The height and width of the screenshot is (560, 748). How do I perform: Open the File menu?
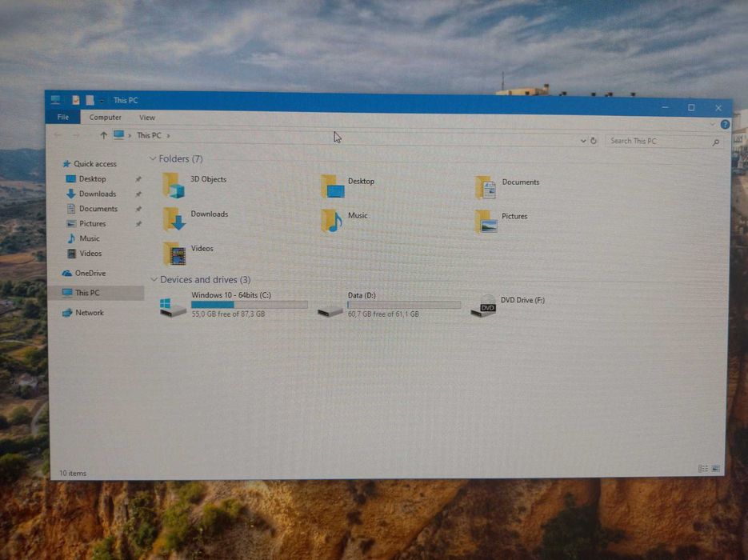coord(63,117)
